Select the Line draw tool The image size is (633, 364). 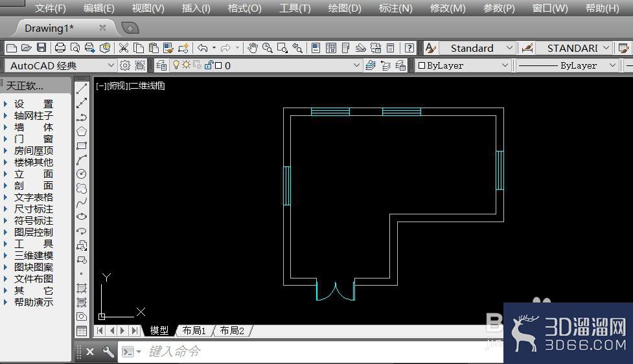click(x=82, y=88)
